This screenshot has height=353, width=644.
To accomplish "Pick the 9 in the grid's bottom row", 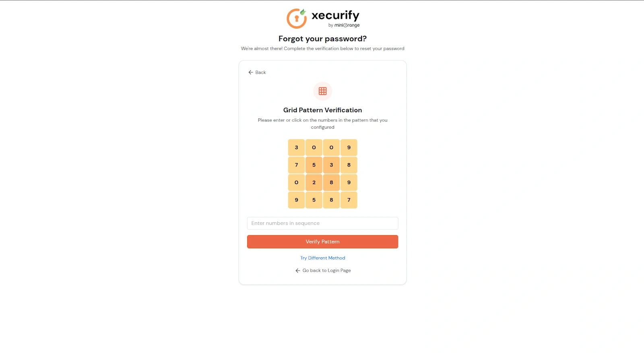I will point(297,200).
